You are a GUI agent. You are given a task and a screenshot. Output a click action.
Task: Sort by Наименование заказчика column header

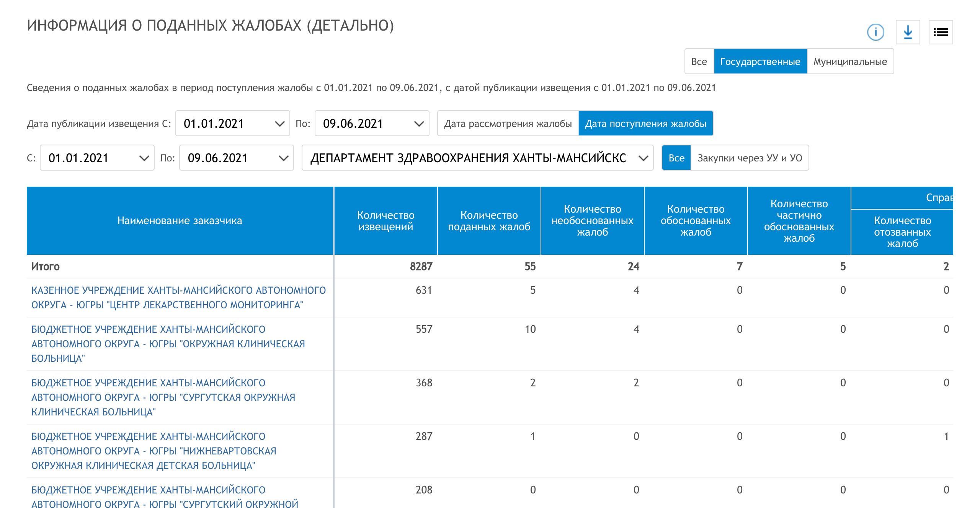[180, 221]
